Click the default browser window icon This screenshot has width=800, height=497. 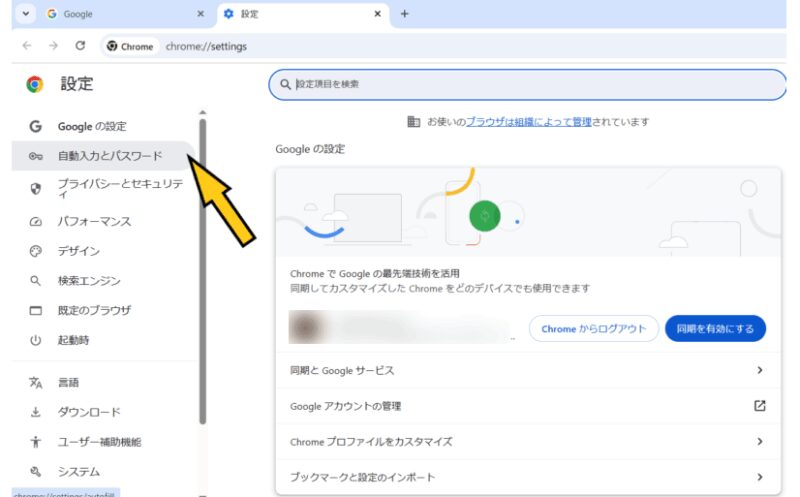click(35, 310)
